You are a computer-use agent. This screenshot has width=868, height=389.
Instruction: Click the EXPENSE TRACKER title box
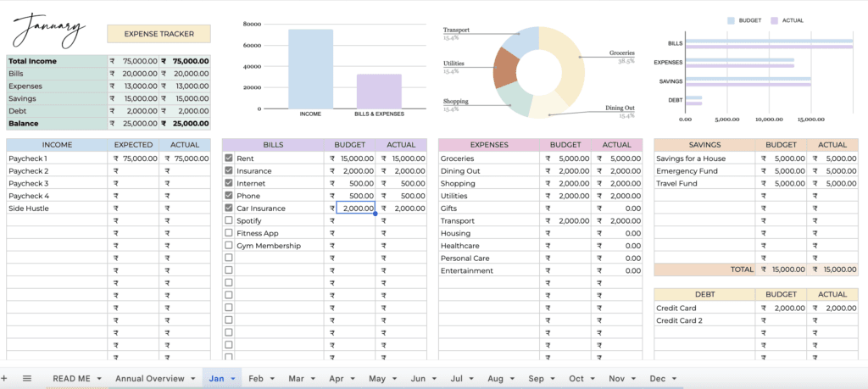(159, 34)
